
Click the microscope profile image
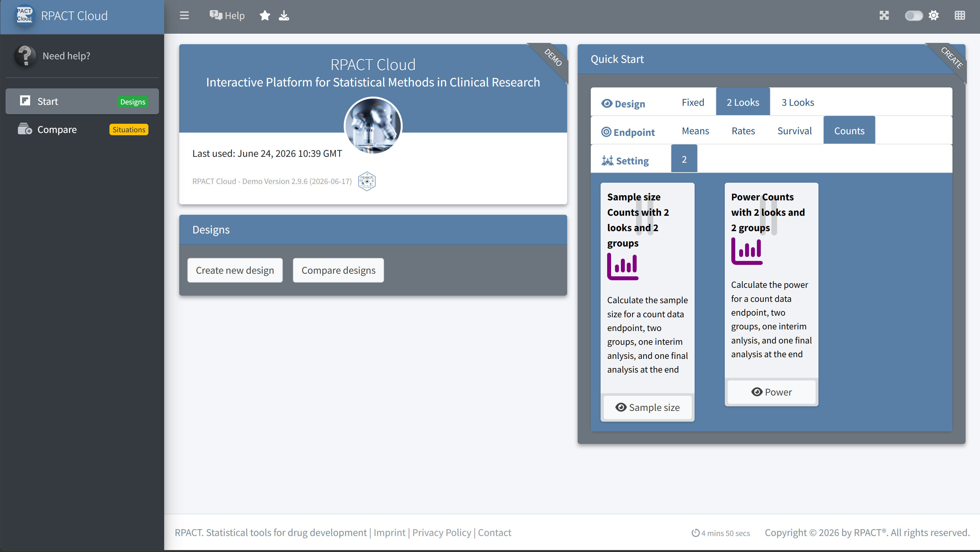coord(373,125)
